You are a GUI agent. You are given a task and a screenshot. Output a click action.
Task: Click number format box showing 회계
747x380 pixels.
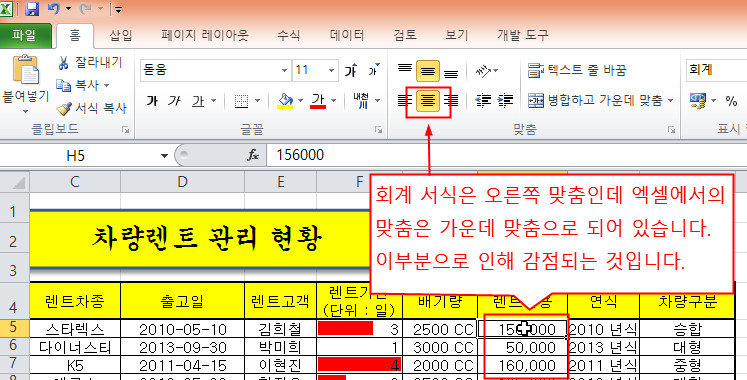point(716,70)
